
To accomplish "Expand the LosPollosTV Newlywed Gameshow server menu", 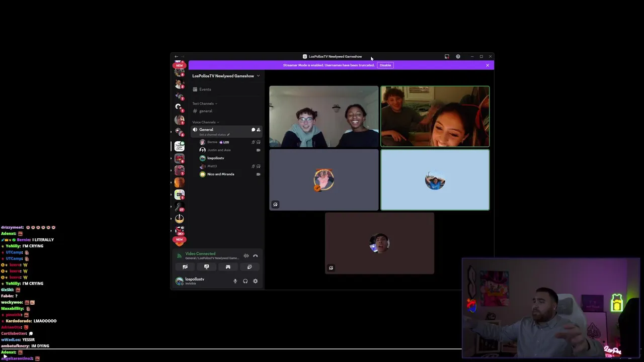I will point(226,76).
